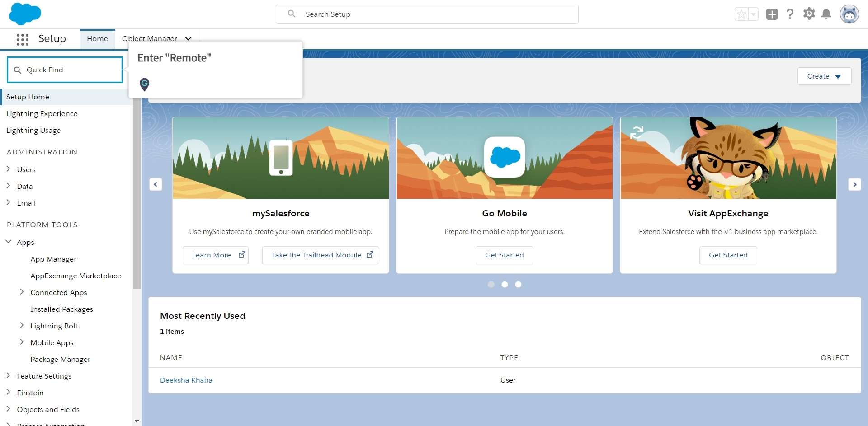This screenshot has height=426, width=868.
Task: Expand the Data section
Action: click(9, 186)
